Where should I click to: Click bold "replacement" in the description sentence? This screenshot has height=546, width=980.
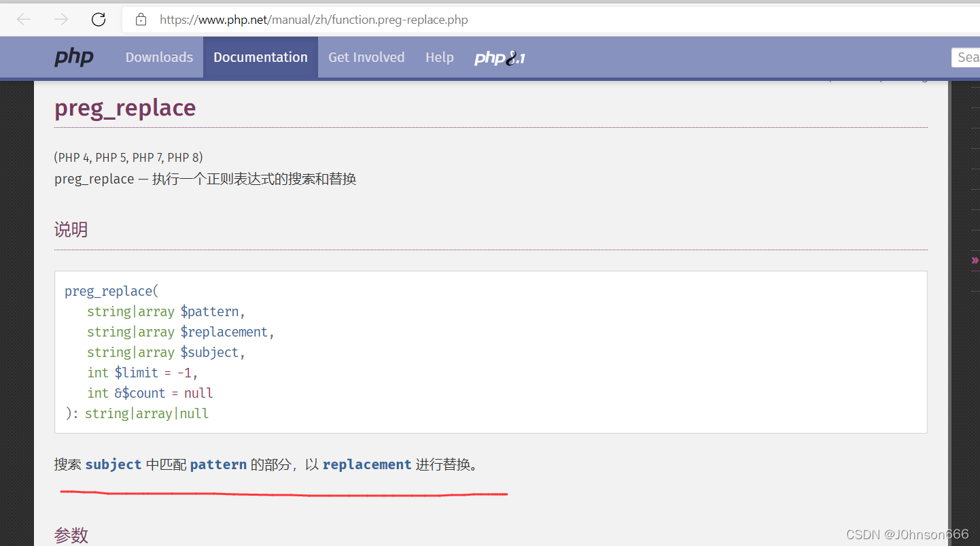pos(367,464)
